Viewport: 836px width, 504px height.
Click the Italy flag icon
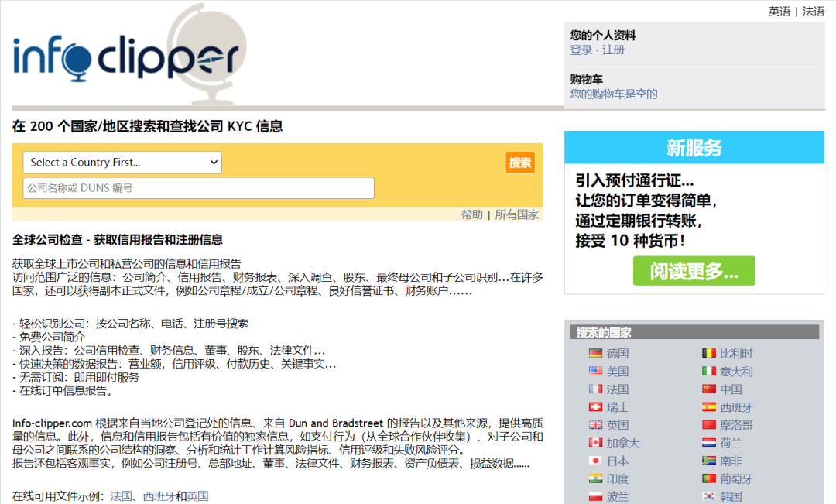click(708, 371)
